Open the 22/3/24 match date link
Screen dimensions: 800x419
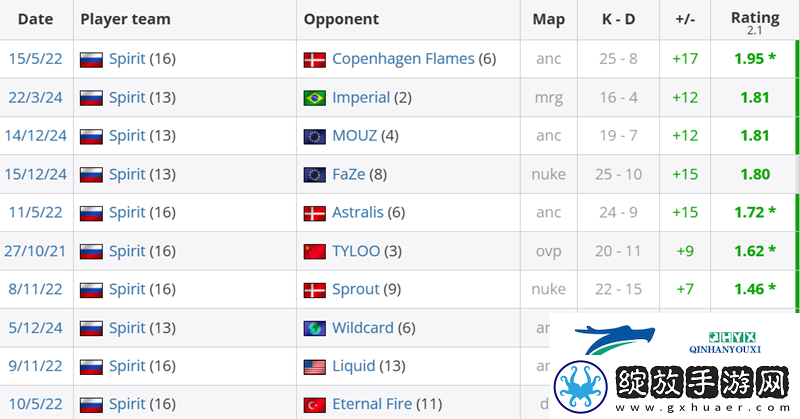point(35,97)
